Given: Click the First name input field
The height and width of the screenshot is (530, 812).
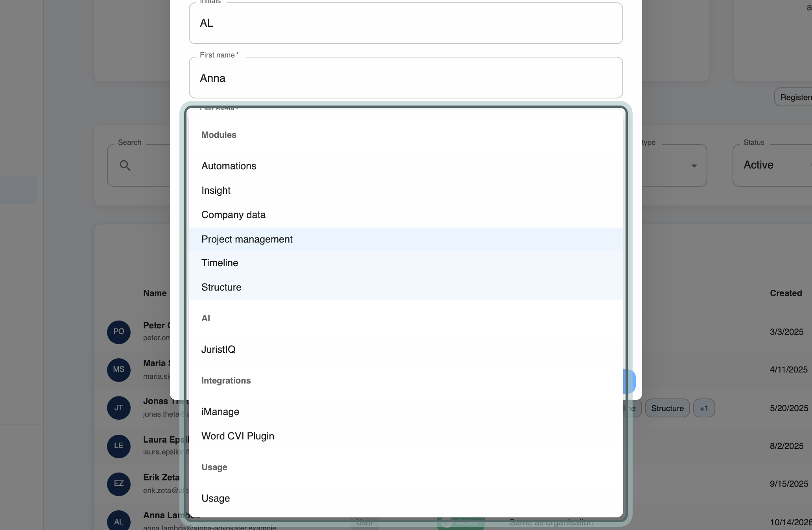Looking at the screenshot, I should point(406,78).
